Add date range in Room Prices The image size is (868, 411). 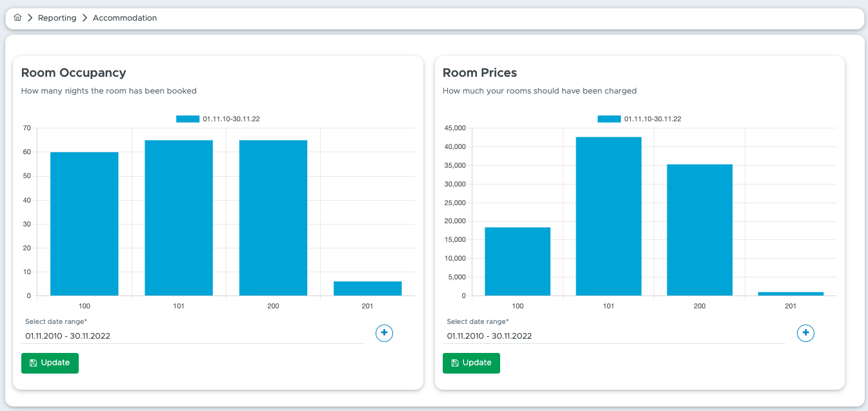pyautogui.click(x=805, y=333)
